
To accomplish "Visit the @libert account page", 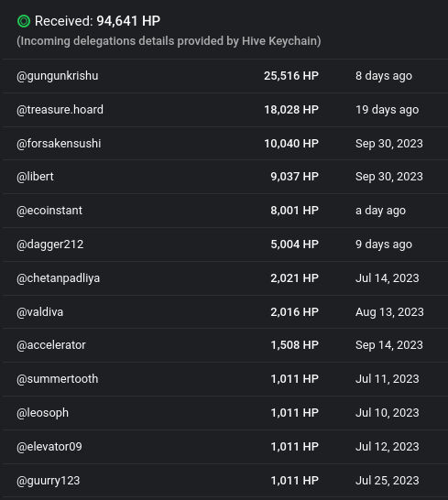I will (x=35, y=177).
